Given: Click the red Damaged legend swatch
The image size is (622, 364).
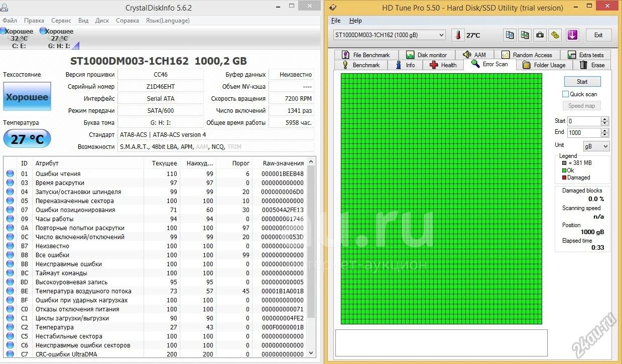Looking at the screenshot, I should 564,177.
